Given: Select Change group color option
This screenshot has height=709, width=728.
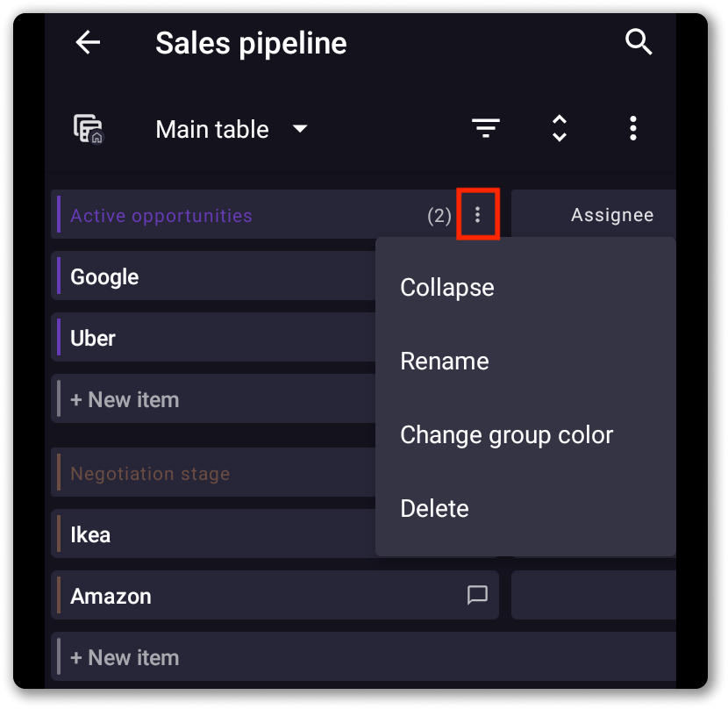Looking at the screenshot, I should point(506,435).
